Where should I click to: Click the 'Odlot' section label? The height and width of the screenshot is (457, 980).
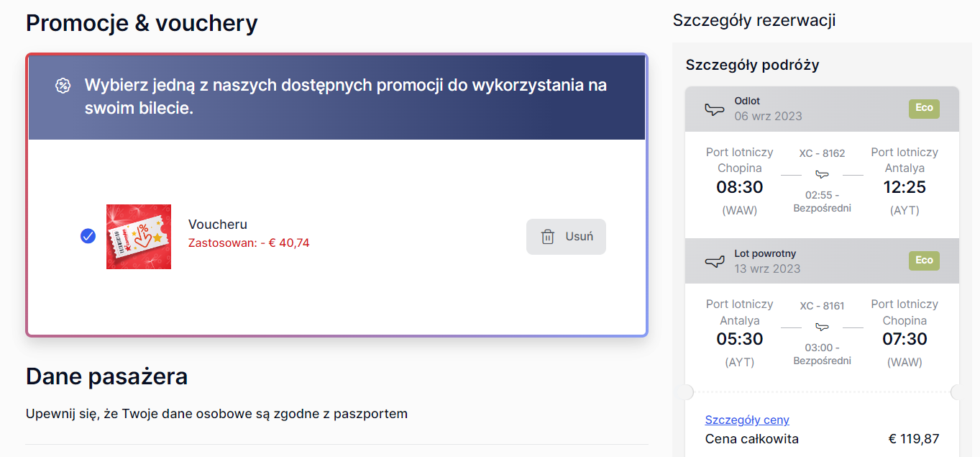(x=747, y=101)
